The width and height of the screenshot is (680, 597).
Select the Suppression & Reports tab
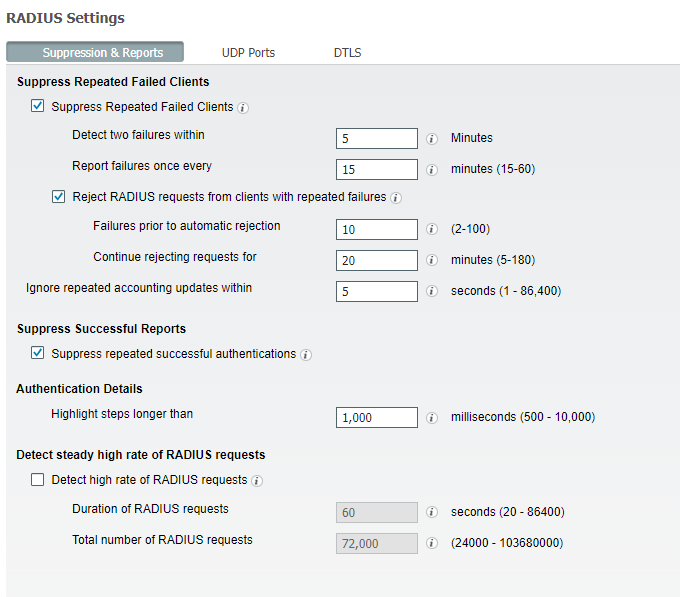[x=95, y=52]
